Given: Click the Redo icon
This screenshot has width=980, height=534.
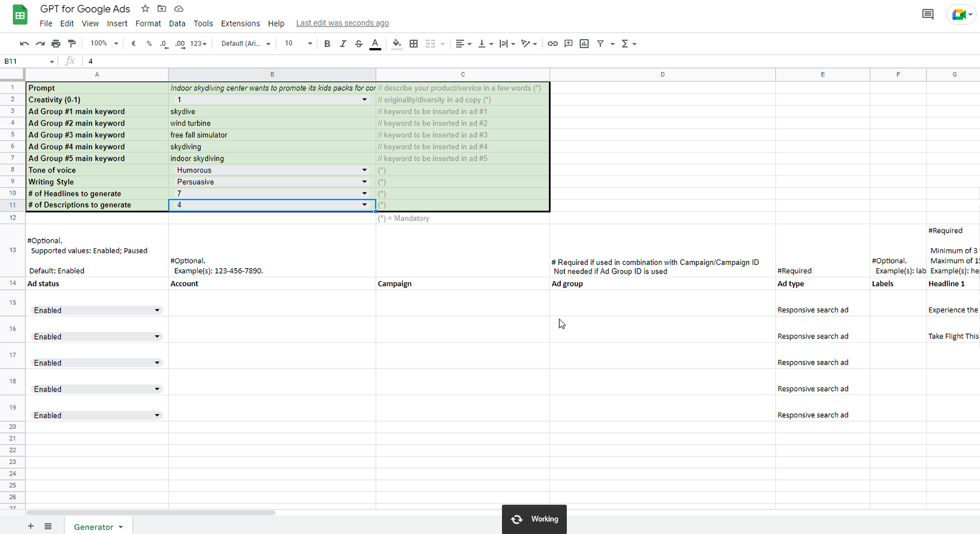Looking at the screenshot, I should pyautogui.click(x=40, y=44).
